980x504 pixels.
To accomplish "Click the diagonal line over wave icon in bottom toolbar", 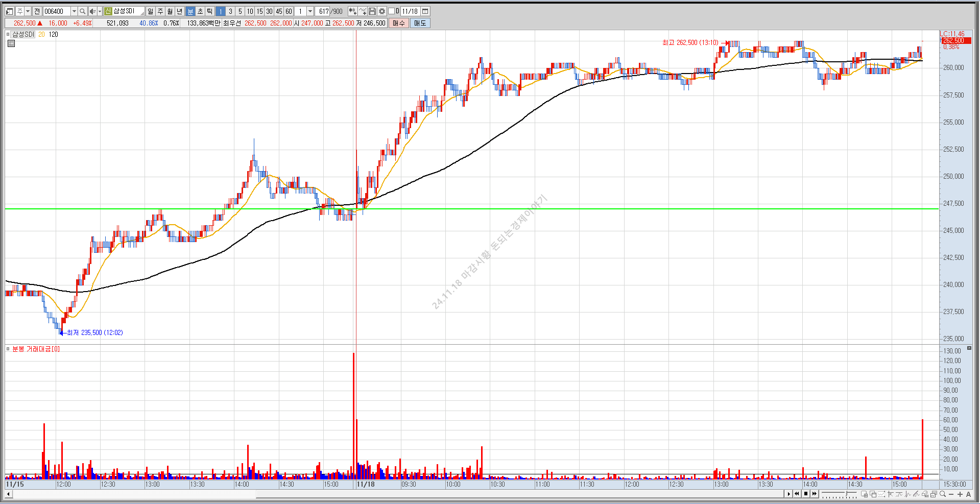I will tap(916, 494).
